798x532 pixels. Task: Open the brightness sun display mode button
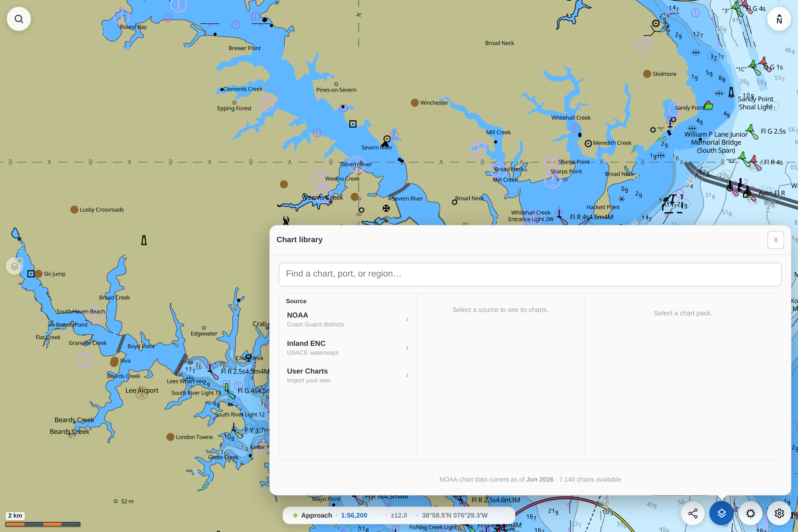(x=751, y=513)
